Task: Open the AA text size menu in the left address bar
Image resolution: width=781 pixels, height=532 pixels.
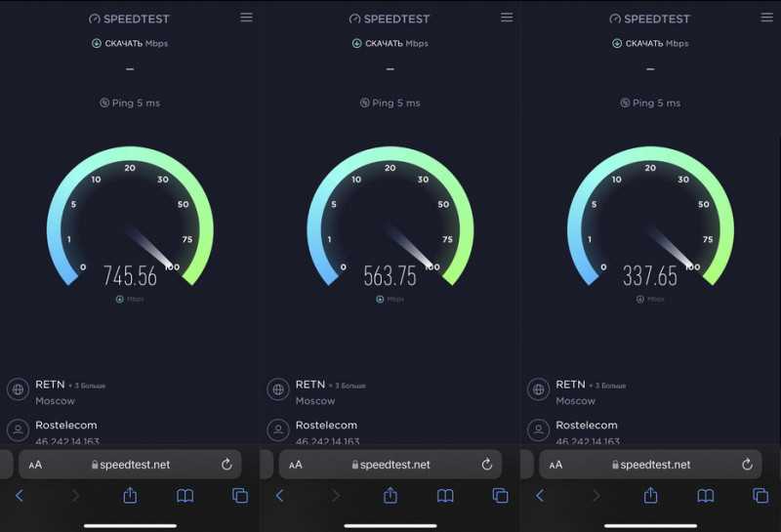Action: pyautogui.click(x=35, y=465)
